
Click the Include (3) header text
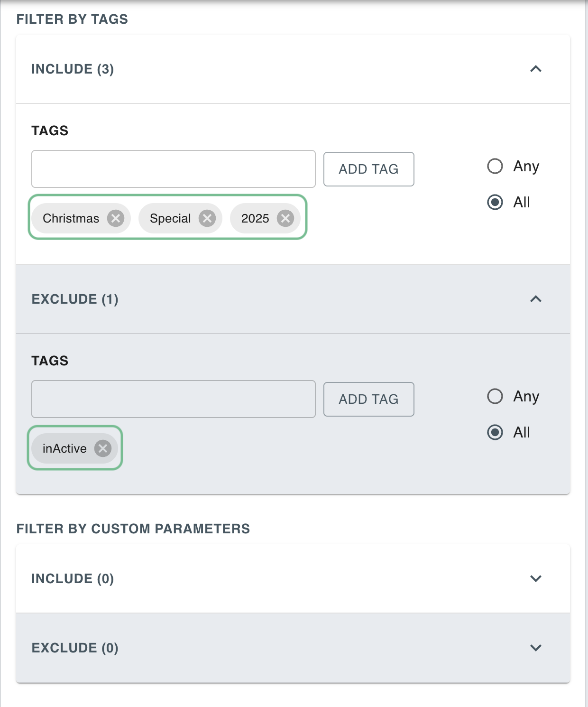coord(73,69)
